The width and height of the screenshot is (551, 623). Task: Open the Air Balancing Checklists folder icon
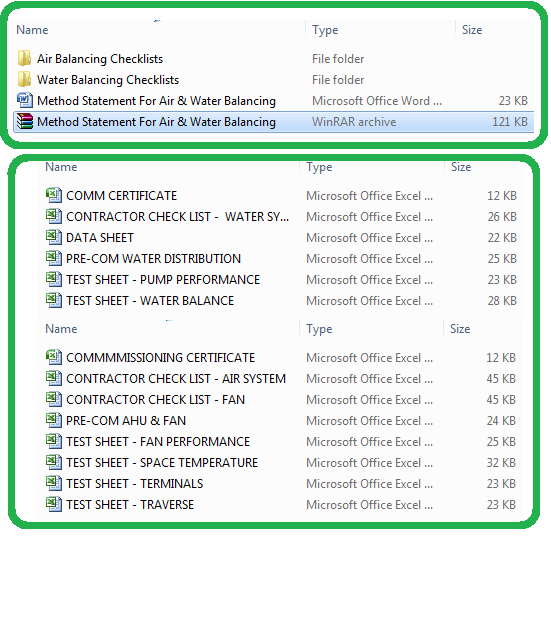coord(24,58)
